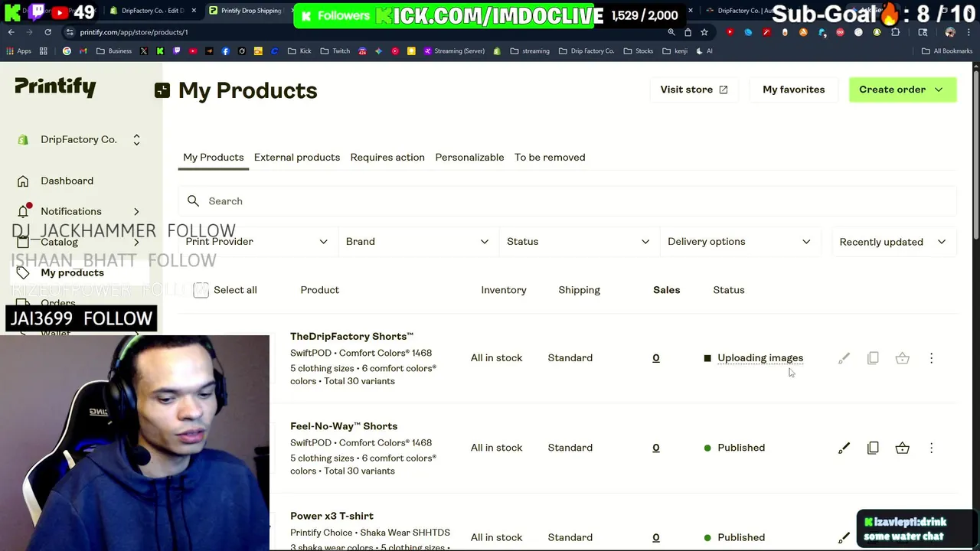Expand the Notifications submenu chevron
This screenshot has width=980, height=551.
pos(136,212)
